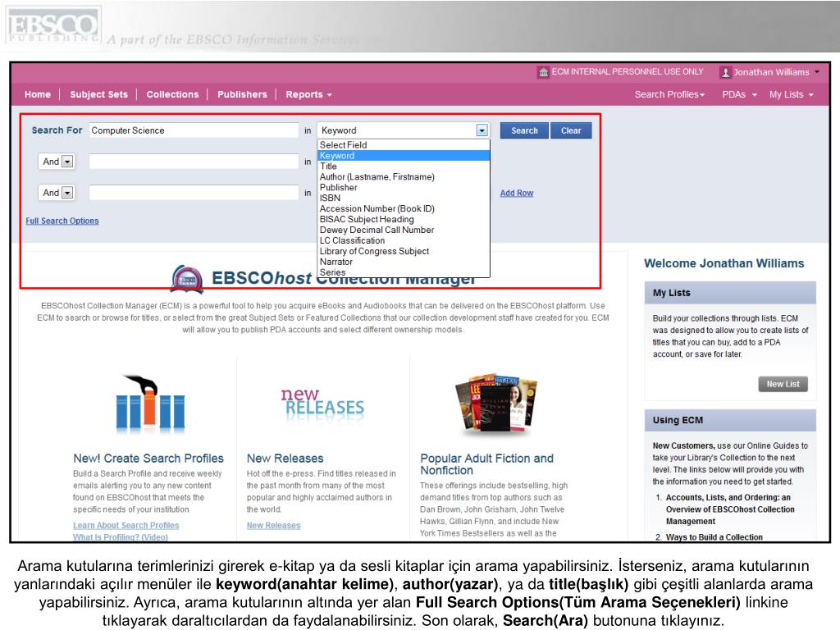Click ECM INTERNAL PERSONNEL USE ONLY text
This screenshot has height=630, width=840.
click(x=628, y=72)
